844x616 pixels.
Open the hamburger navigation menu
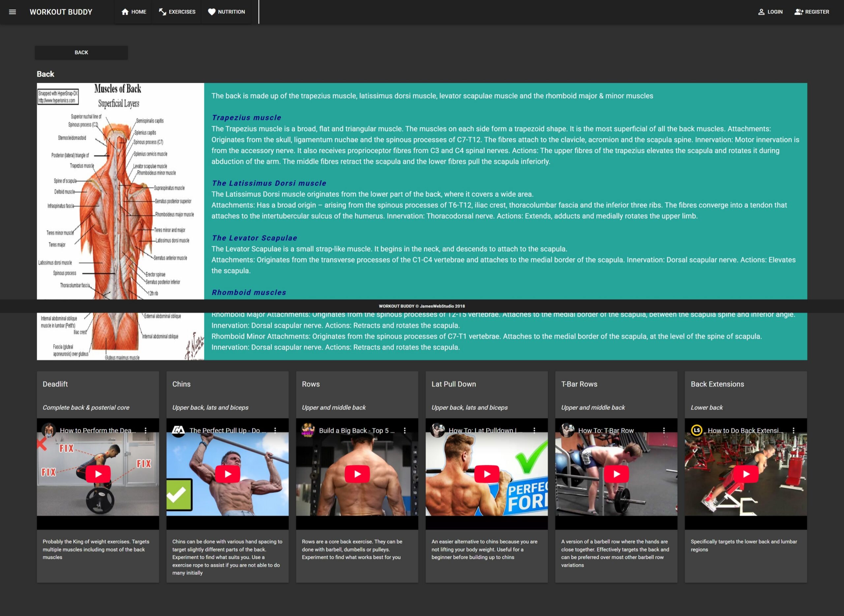tap(12, 12)
